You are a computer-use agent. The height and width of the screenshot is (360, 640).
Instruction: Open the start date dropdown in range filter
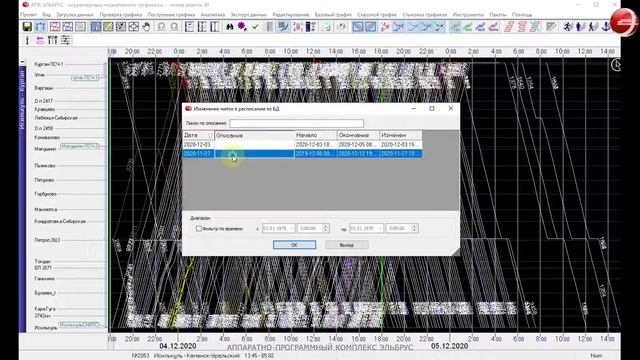tap(291, 229)
